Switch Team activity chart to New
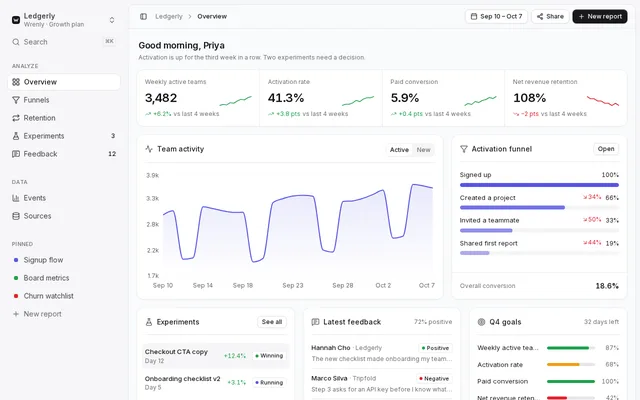Screen dimensions: 640x400 pos(423,150)
